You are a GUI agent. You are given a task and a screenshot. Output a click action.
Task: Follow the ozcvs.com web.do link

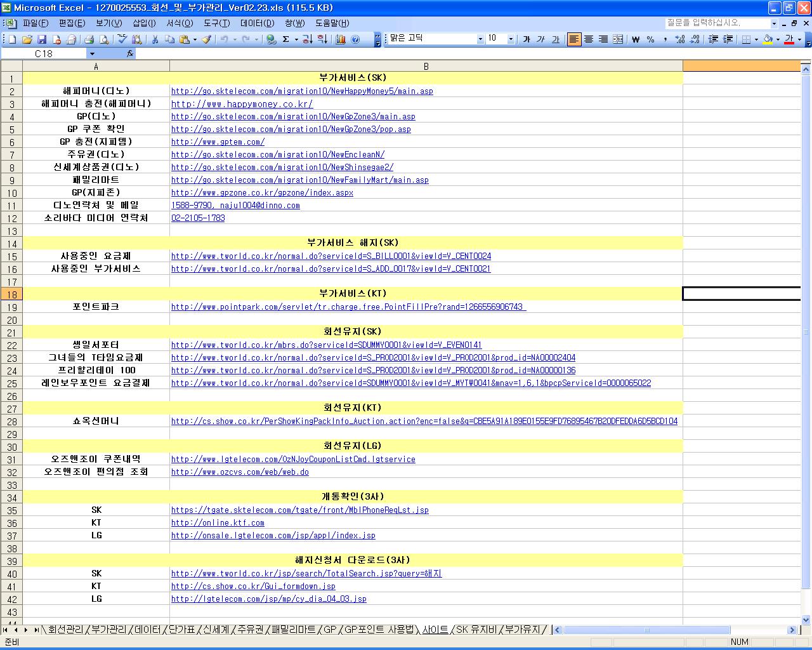pyautogui.click(x=240, y=472)
